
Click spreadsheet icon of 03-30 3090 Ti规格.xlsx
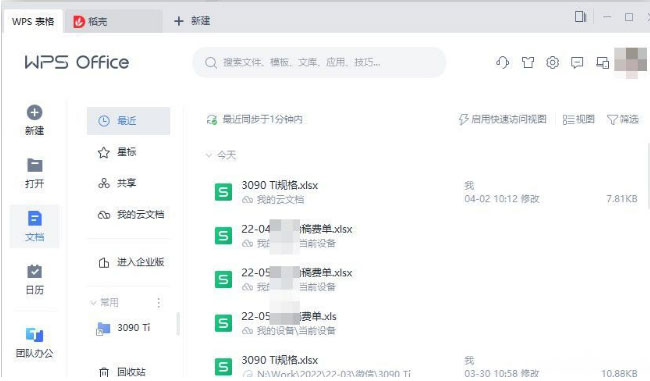(223, 367)
